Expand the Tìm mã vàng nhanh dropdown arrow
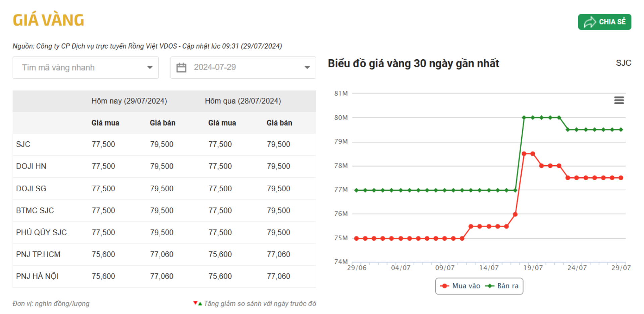644x314 pixels. 150,68
